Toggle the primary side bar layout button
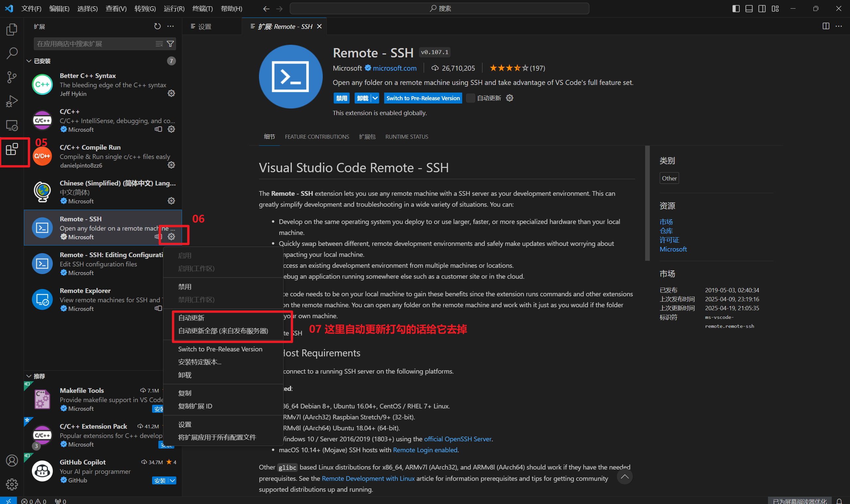The width and height of the screenshot is (850, 504). coord(736,9)
